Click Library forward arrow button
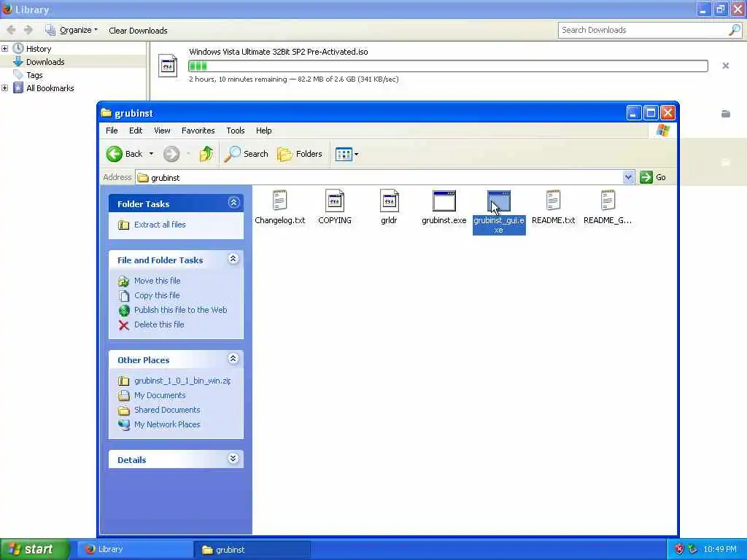The image size is (747, 560). [28, 30]
